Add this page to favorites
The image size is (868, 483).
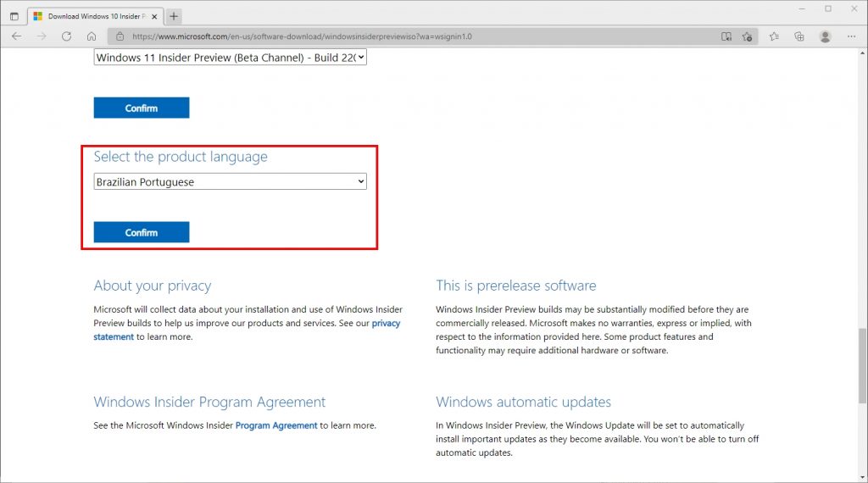tap(748, 36)
